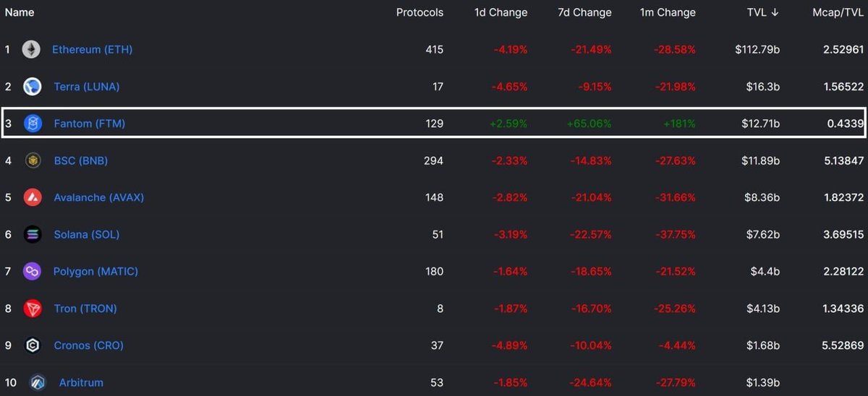This screenshot has height=396, width=868.
Task: Click the Cronos logo icon
Action: (x=33, y=345)
